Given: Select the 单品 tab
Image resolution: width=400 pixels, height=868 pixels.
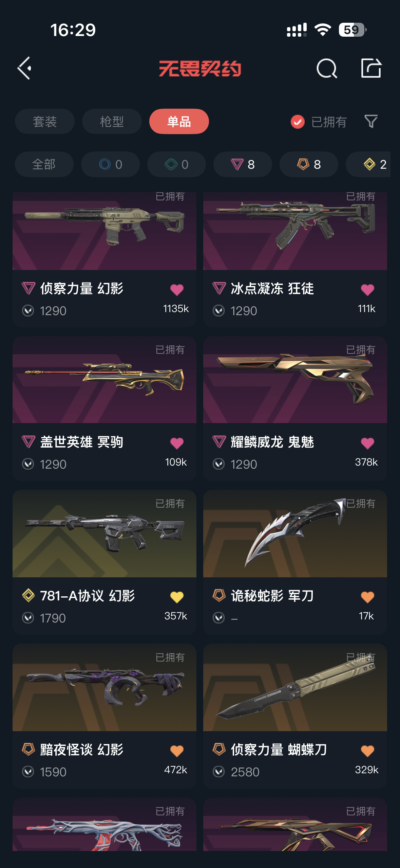Looking at the screenshot, I should tap(179, 122).
